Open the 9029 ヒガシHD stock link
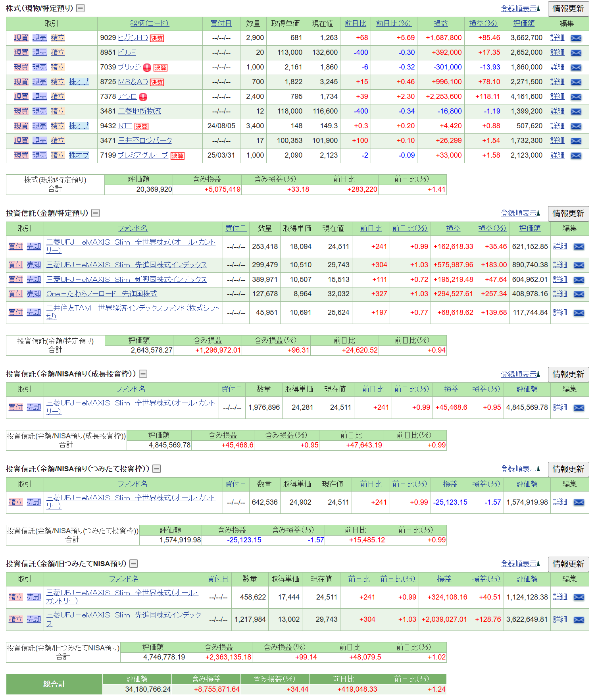This screenshot has height=700, width=596. coord(133,38)
